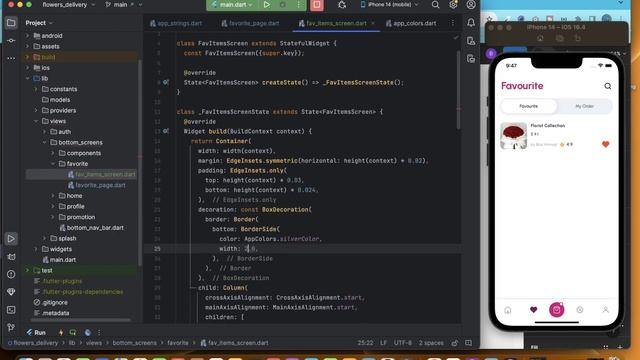Open Flutter DevTools blue icon in Run panel
The height and width of the screenshot is (360, 640).
[88, 333]
